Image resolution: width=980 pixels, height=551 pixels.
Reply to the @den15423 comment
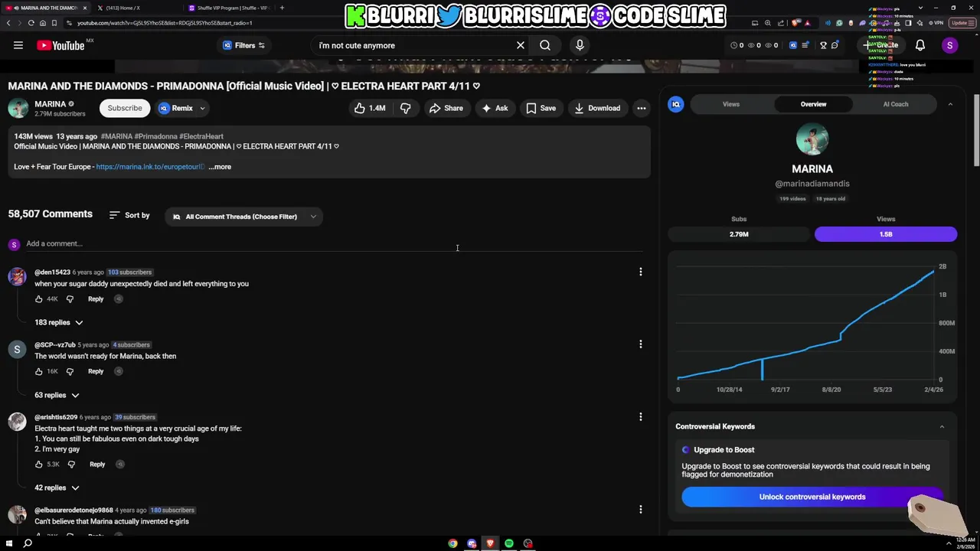pyautogui.click(x=96, y=298)
